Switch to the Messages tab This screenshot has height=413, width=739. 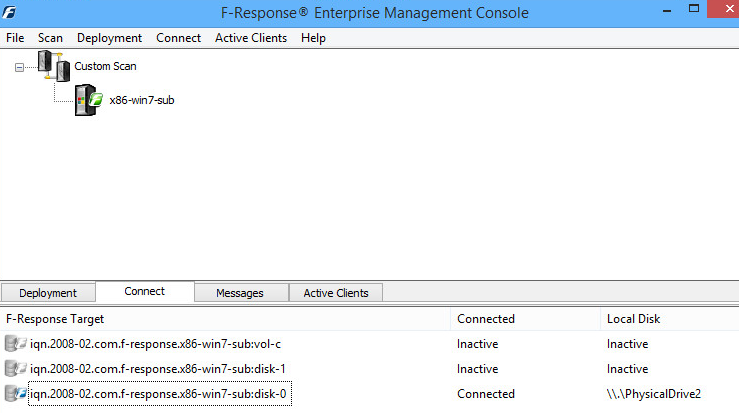(240, 293)
